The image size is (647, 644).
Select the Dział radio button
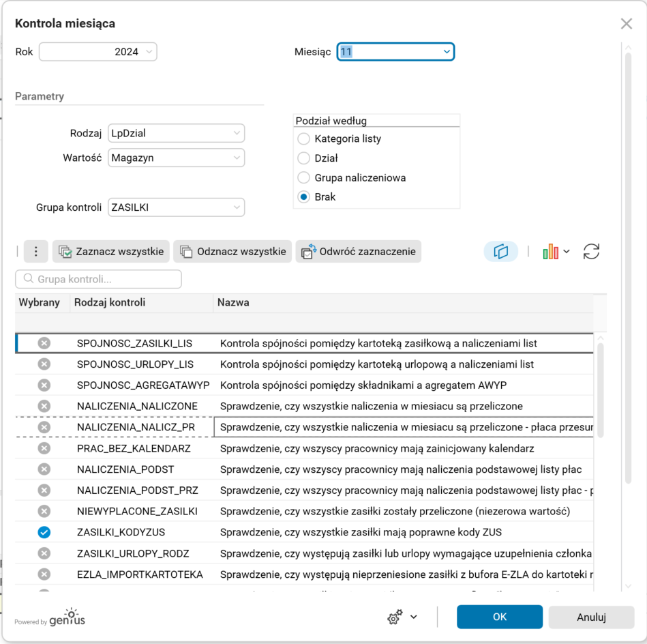pyautogui.click(x=304, y=158)
